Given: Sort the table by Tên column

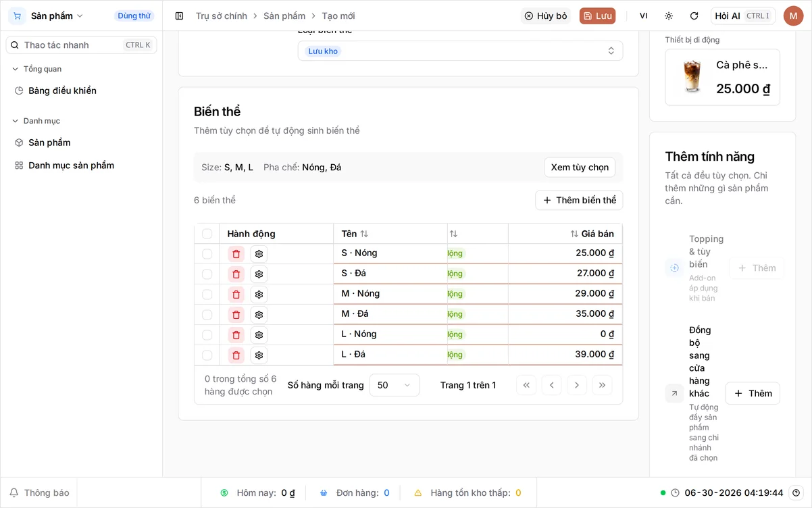Looking at the screenshot, I should click(355, 234).
